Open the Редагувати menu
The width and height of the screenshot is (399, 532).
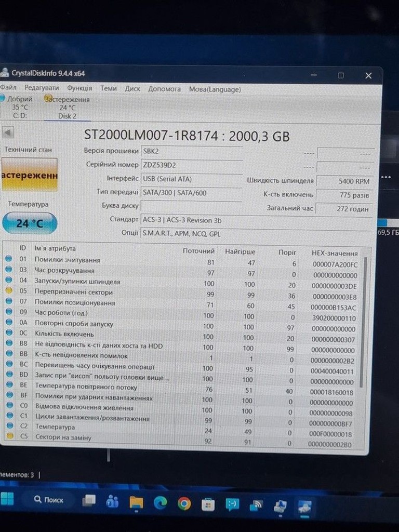42,88
